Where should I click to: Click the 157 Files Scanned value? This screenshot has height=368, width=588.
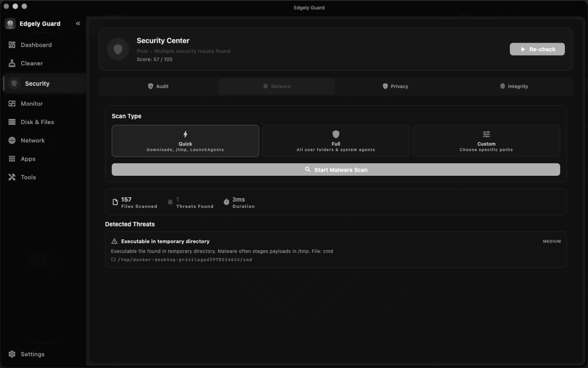(126, 200)
